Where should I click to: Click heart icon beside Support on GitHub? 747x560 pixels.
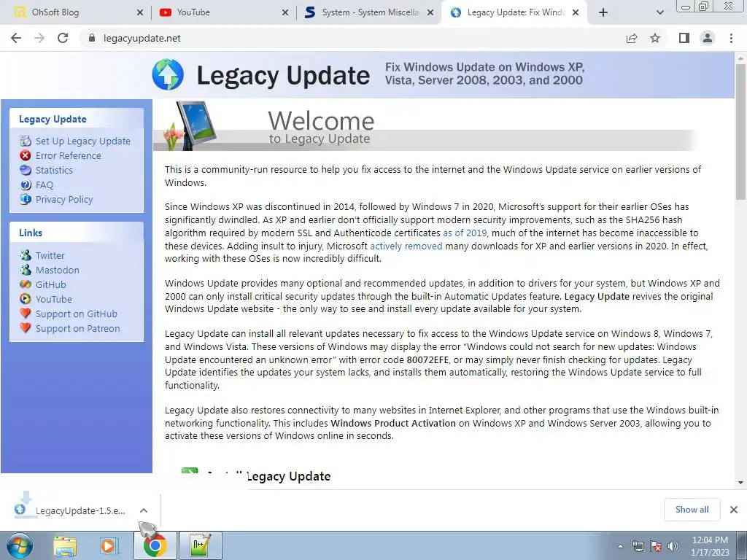26,314
